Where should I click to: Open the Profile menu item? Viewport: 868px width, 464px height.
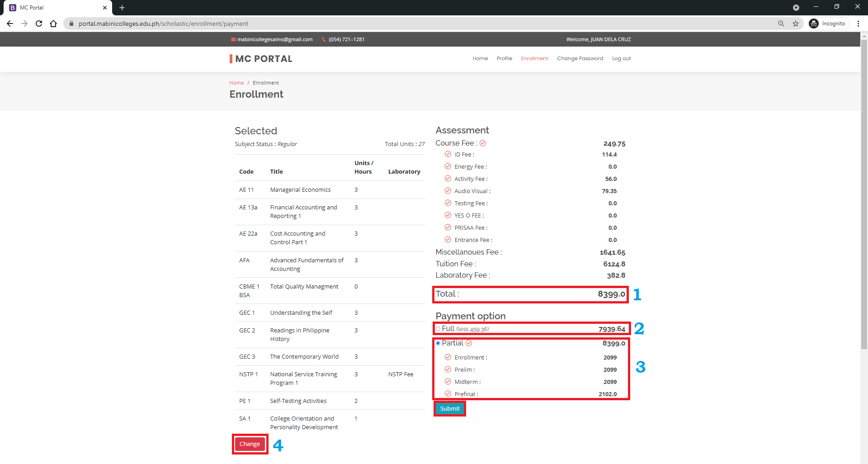pyautogui.click(x=504, y=58)
